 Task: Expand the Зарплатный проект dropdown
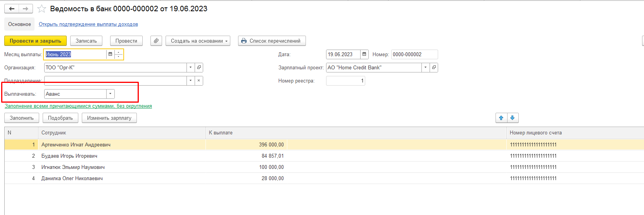tap(425, 67)
